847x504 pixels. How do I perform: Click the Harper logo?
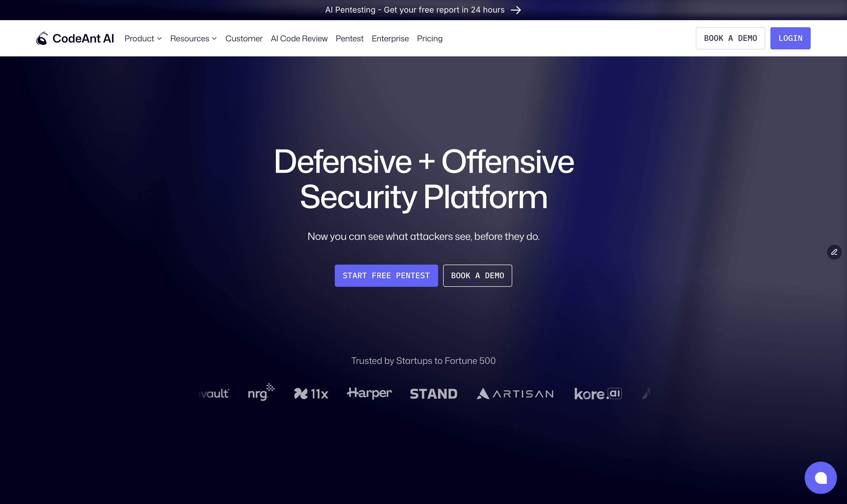(x=369, y=393)
